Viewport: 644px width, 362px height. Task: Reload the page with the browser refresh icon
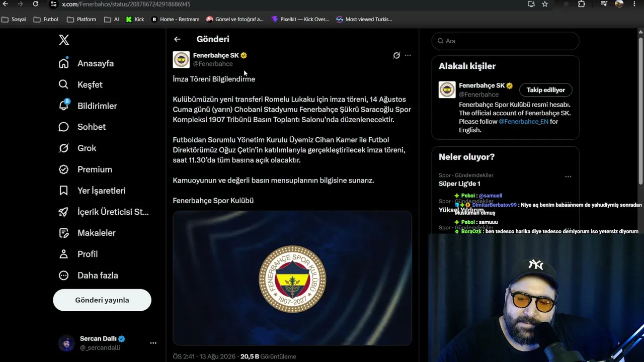point(35,4)
